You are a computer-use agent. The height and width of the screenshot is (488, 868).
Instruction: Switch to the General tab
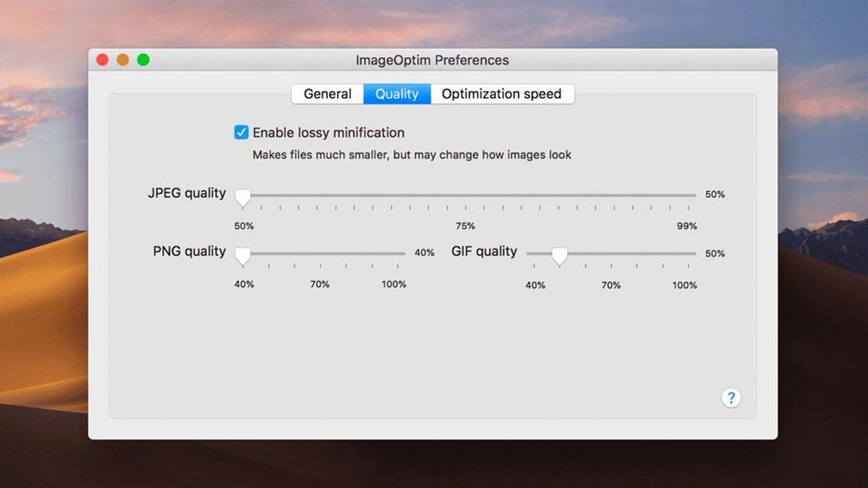click(328, 94)
